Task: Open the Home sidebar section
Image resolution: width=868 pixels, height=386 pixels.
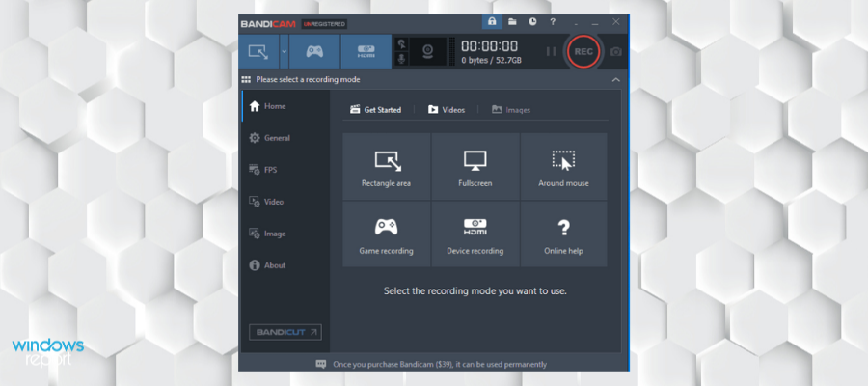Action: pos(285,106)
